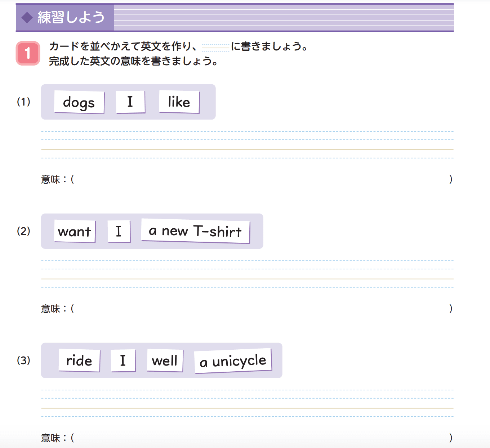Select the "dogs" word card
Image resolution: width=490 pixels, height=448 pixels.
[x=79, y=102]
